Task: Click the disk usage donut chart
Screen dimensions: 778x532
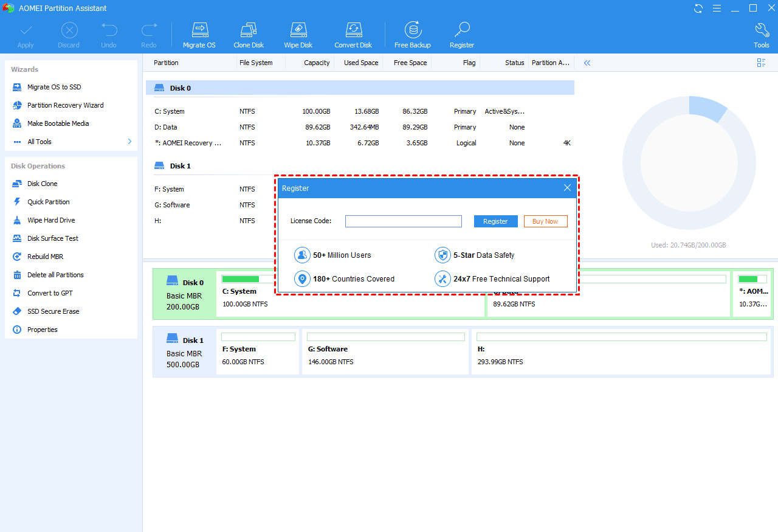Action: pyautogui.click(x=689, y=163)
